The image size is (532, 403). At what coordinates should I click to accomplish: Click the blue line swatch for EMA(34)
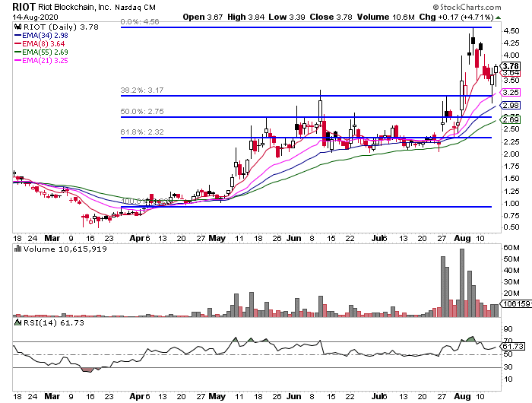click(17, 36)
